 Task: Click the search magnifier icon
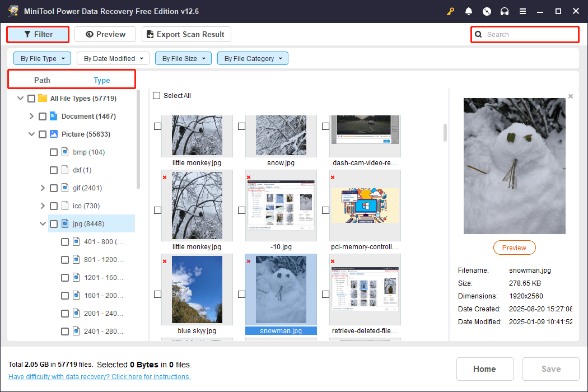478,34
